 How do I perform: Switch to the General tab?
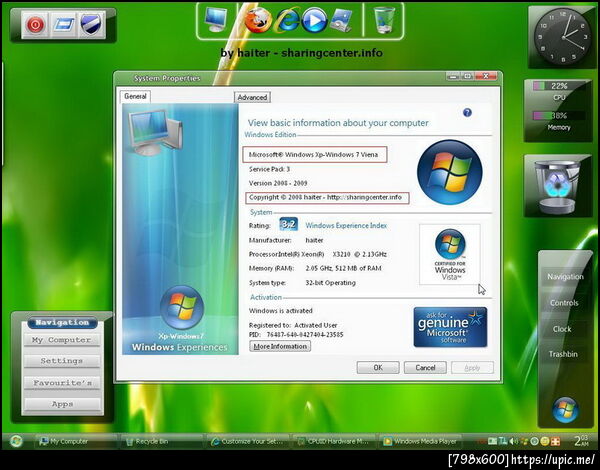pyautogui.click(x=135, y=96)
